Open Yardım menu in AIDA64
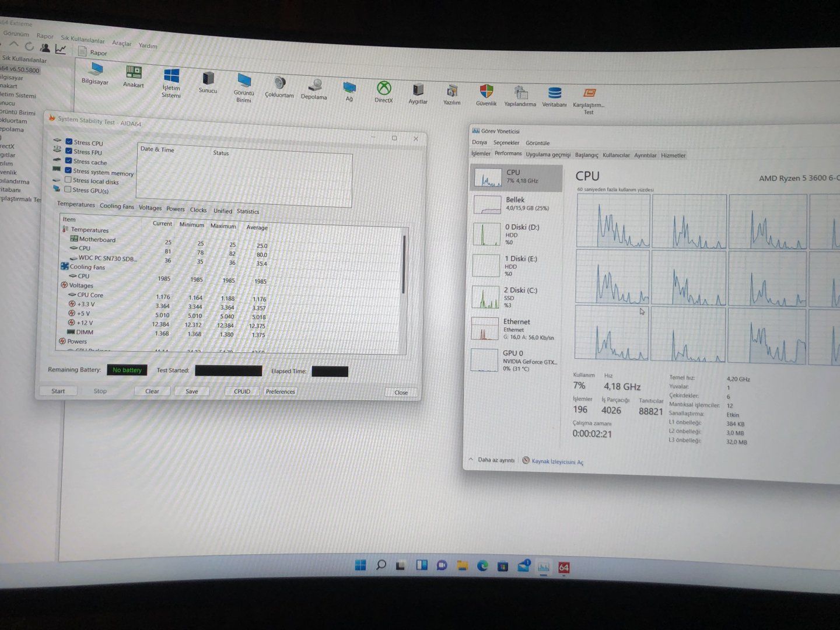 click(148, 45)
